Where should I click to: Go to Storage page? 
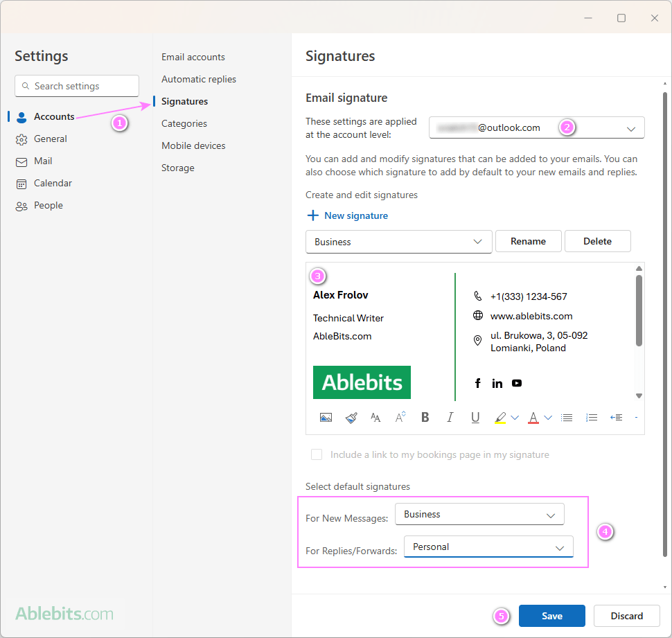point(178,168)
